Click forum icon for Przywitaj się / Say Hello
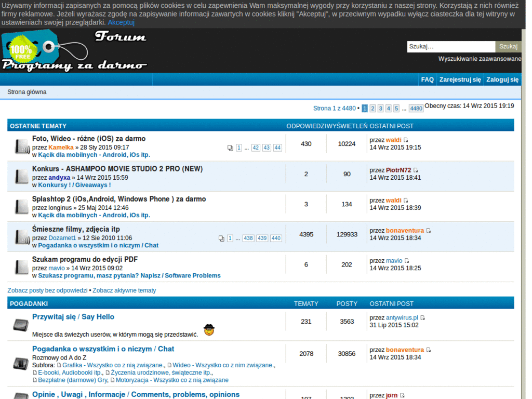The image size is (532, 399). [x=21, y=325]
